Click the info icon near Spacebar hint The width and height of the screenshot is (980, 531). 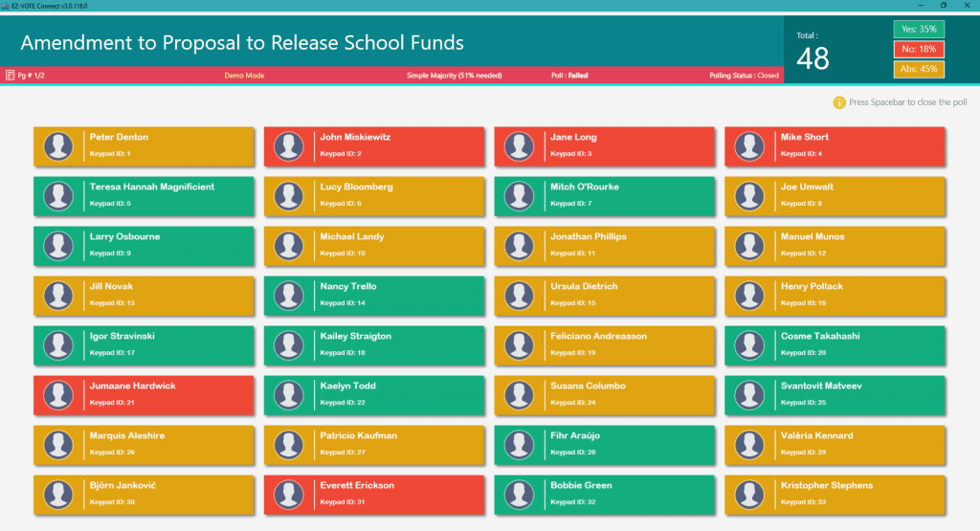click(x=839, y=102)
